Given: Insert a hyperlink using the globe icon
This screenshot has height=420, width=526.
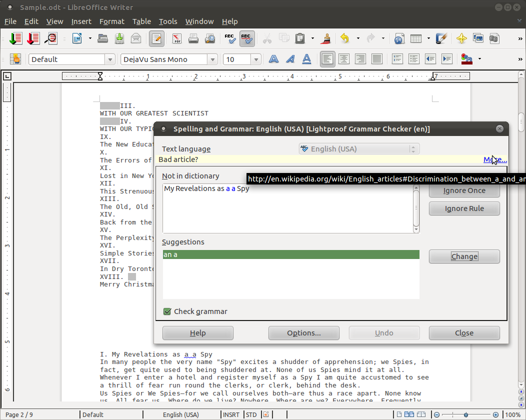Looking at the screenshot, I should tap(399, 38).
